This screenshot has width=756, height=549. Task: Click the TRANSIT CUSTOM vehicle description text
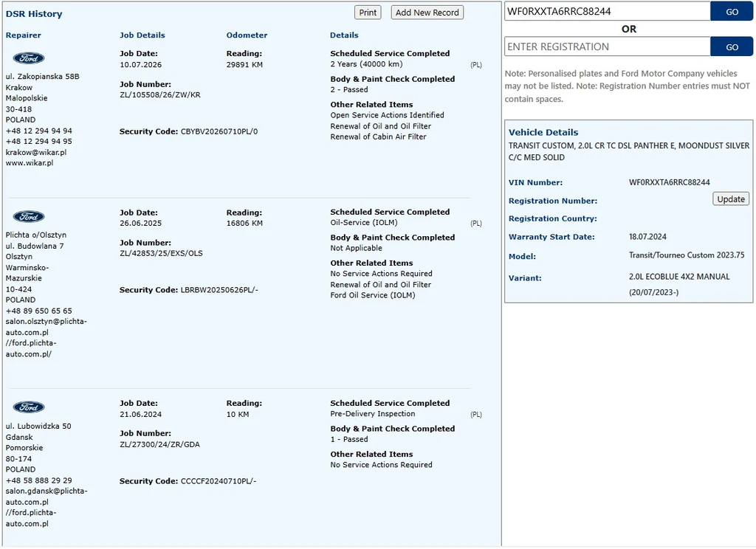coord(629,151)
